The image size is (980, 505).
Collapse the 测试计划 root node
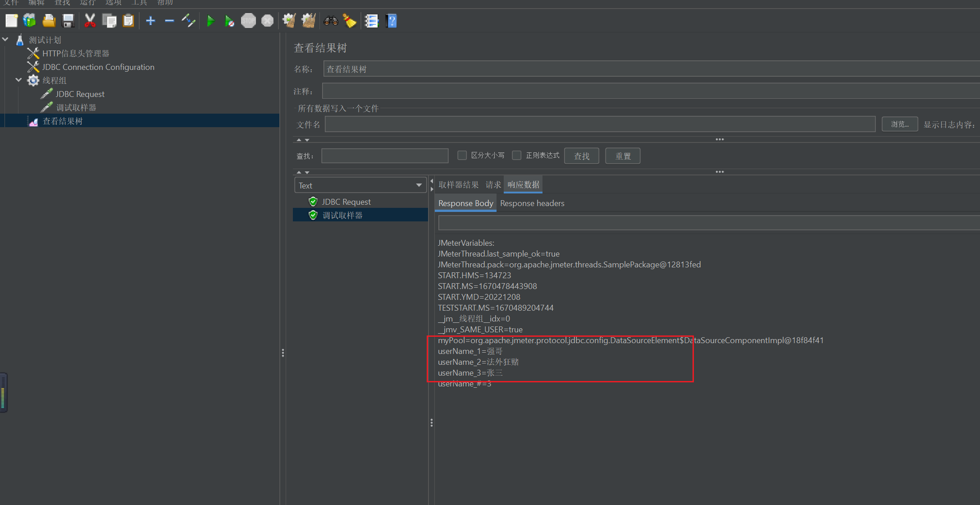coord(5,39)
